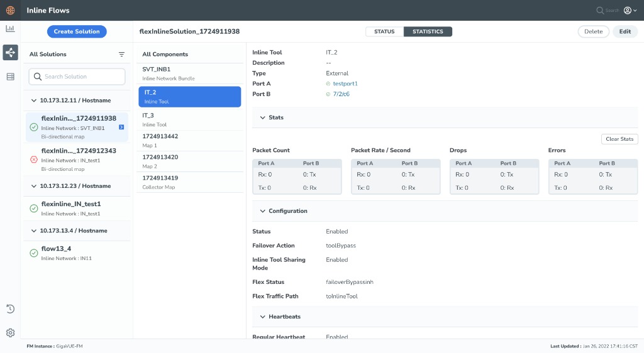Screen dimensions: 644x353
Task: Select the flow13_4 solution
Action: coord(77,253)
